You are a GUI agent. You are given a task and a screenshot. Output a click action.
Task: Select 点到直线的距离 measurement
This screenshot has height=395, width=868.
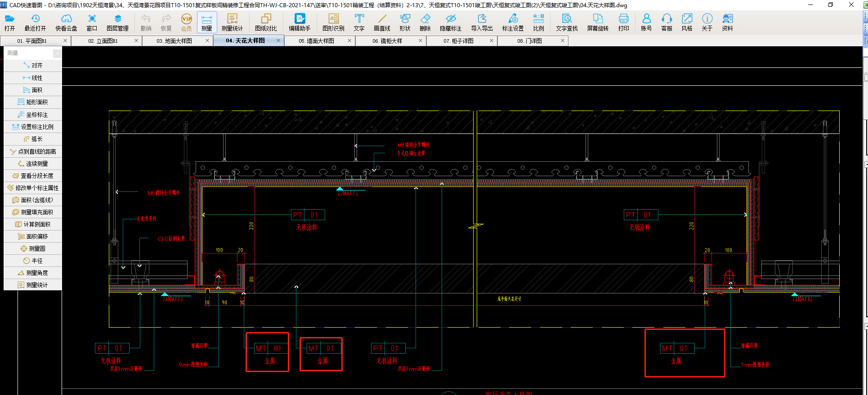coord(32,151)
